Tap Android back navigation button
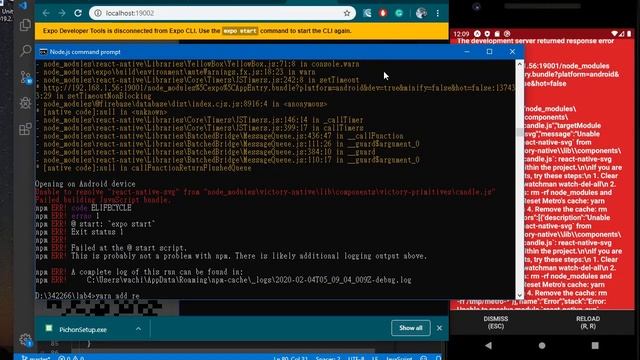Screen dimensions: 640x360 489,345
